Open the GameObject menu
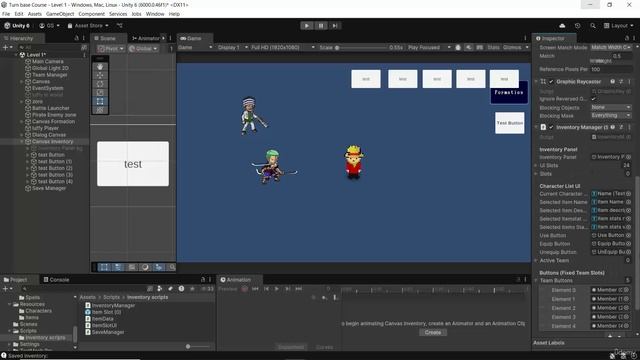The width and height of the screenshot is (640, 360). coord(60,14)
